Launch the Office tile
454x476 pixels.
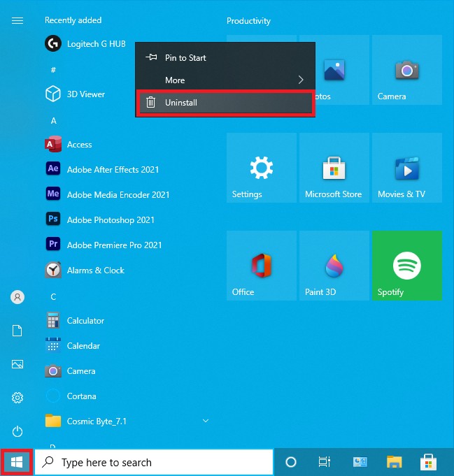pos(262,266)
